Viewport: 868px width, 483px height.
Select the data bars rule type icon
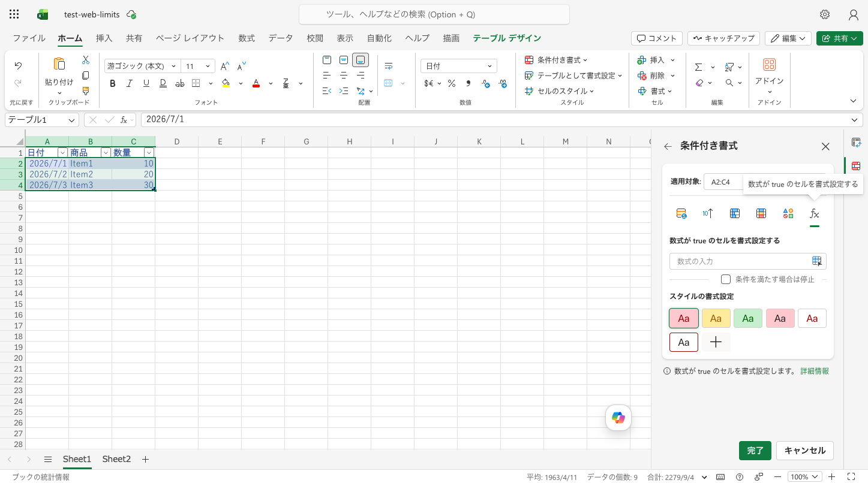[x=735, y=213]
